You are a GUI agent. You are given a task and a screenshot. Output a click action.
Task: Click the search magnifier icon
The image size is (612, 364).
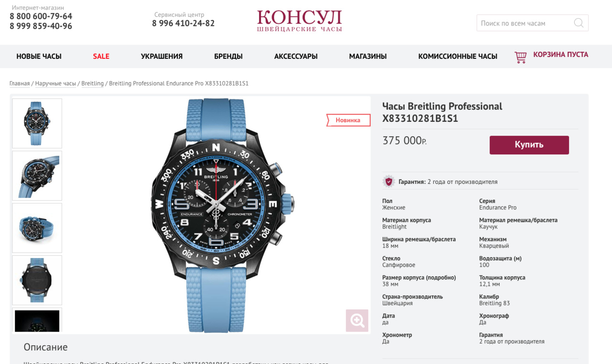coord(579,23)
